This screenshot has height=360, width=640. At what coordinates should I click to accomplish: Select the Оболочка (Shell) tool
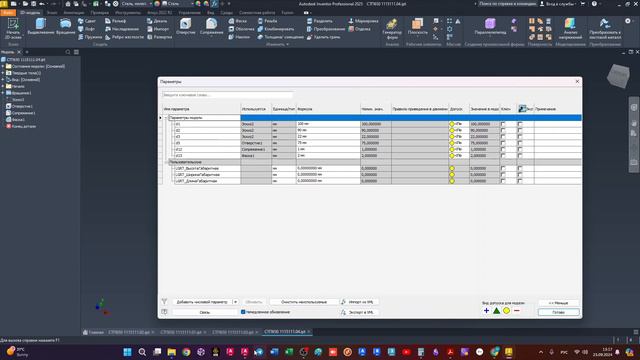pyautogui.click(x=241, y=29)
